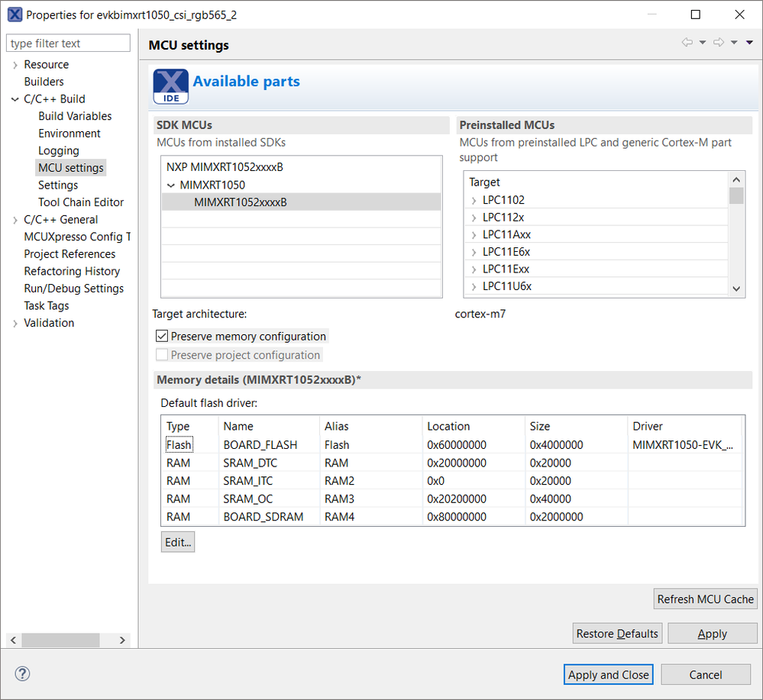This screenshot has height=700, width=763.
Task: Select the BOARD_FLASH memory row
Action: pos(452,445)
